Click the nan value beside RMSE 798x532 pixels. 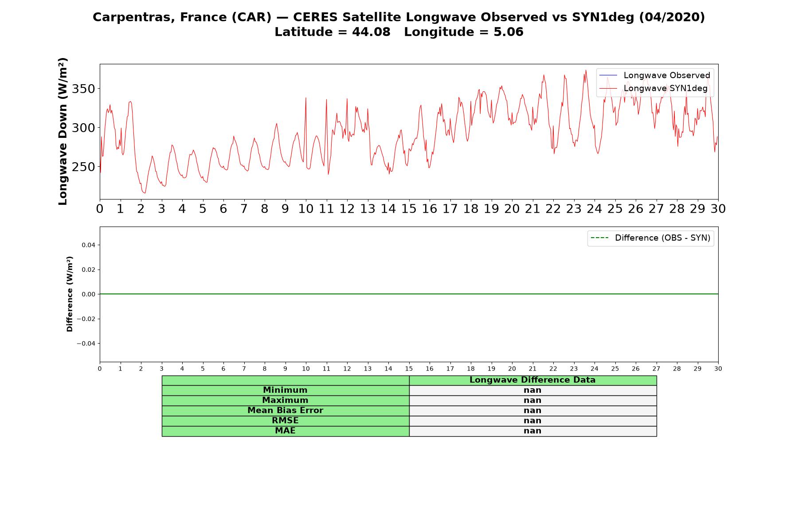532,421
